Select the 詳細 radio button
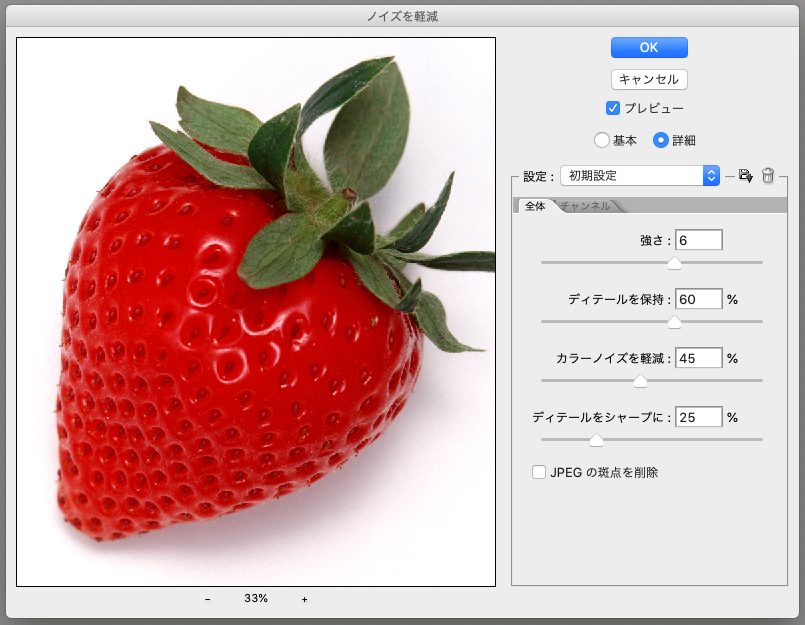This screenshot has height=625, width=805. pyautogui.click(x=661, y=141)
